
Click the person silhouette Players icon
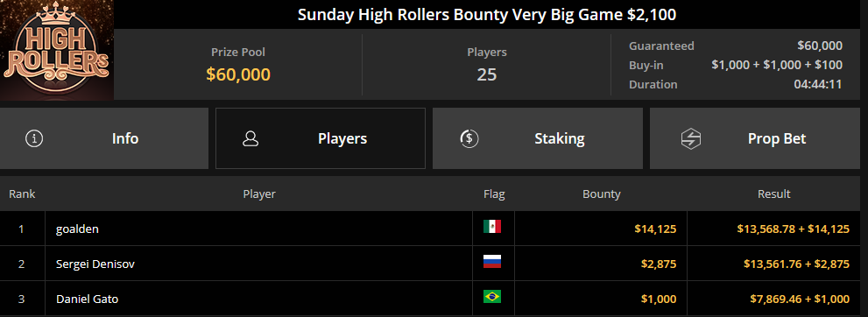pyautogui.click(x=251, y=138)
